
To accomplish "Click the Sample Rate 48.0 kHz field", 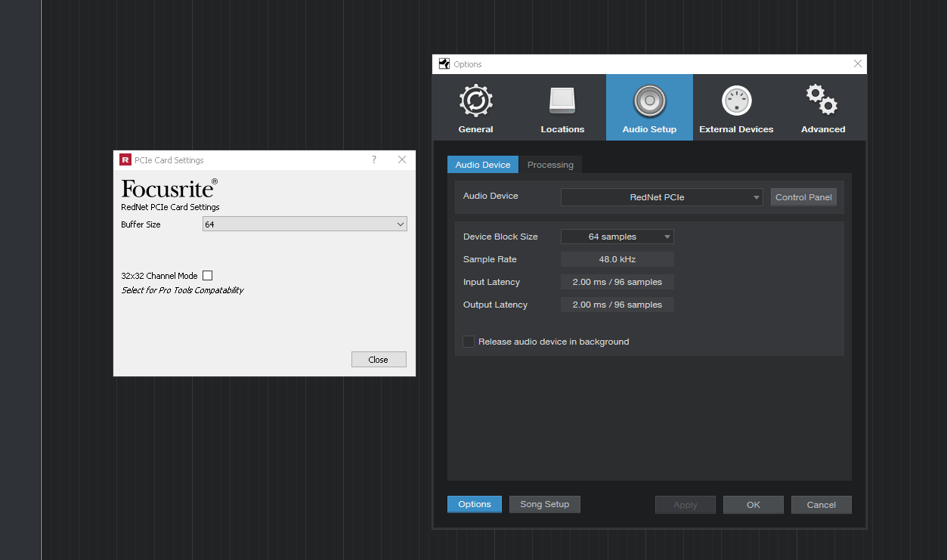I will click(617, 259).
